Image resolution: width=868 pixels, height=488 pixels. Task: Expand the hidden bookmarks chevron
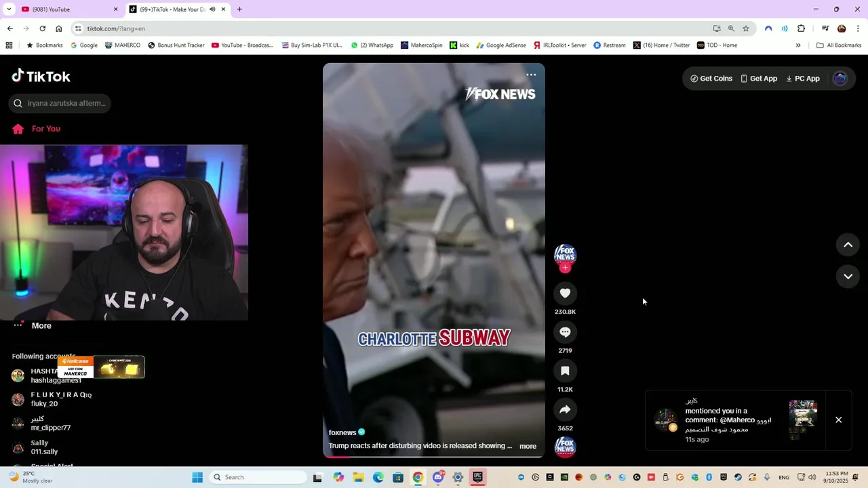click(x=798, y=45)
